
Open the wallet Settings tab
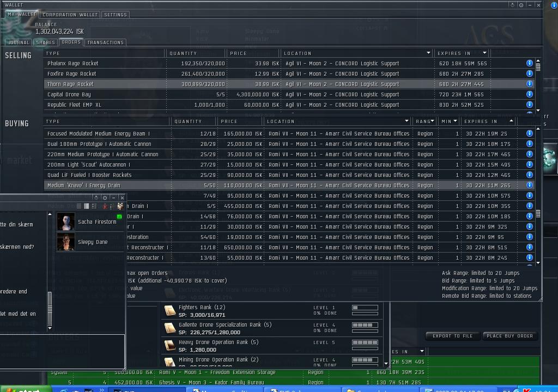point(116,15)
